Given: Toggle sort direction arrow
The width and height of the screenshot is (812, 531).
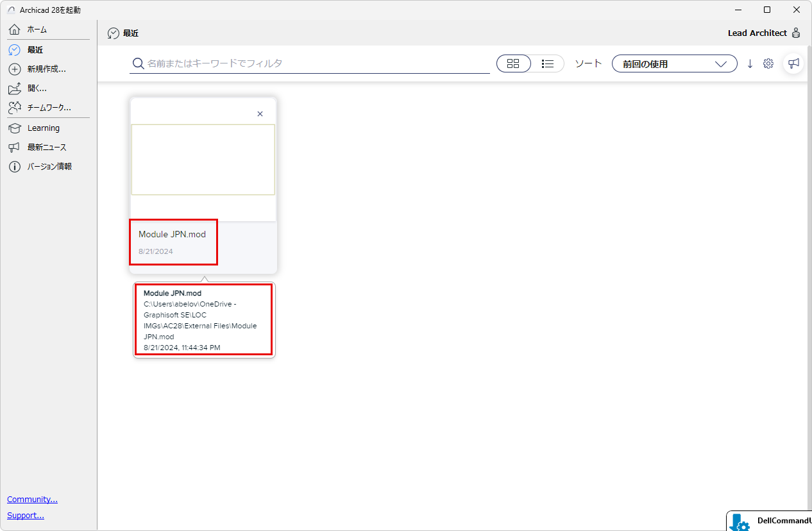Looking at the screenshot, I should [750, 63].
